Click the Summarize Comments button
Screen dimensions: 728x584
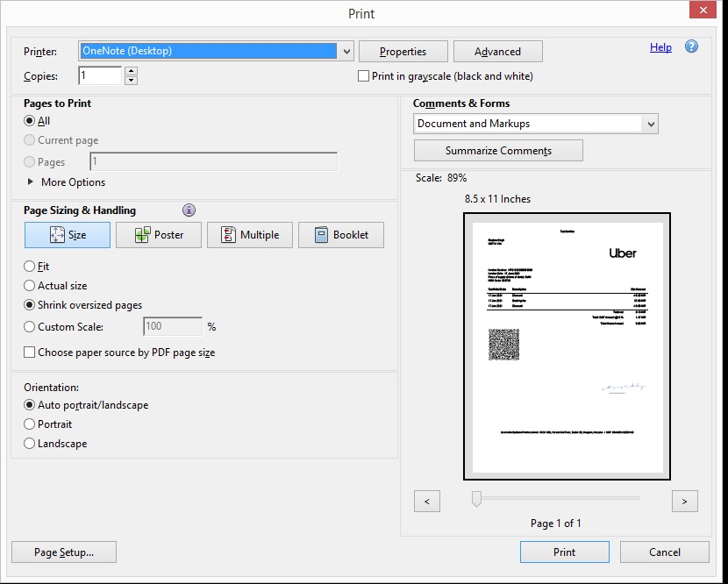[498, 151]
